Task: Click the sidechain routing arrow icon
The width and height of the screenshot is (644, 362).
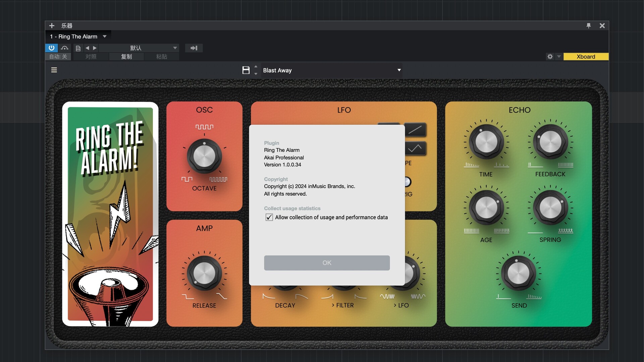Action: click(x=194, y=48)
